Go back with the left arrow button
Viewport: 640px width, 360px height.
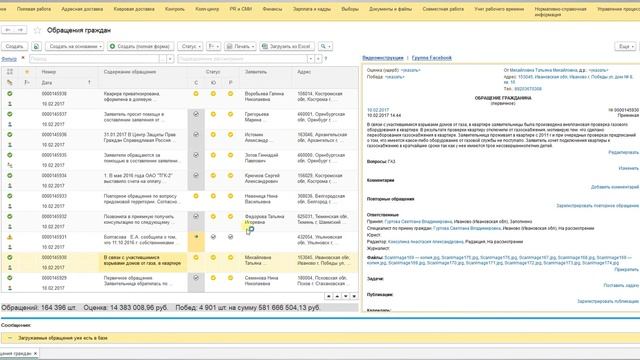pyautogui.click(x=8, y=30)
